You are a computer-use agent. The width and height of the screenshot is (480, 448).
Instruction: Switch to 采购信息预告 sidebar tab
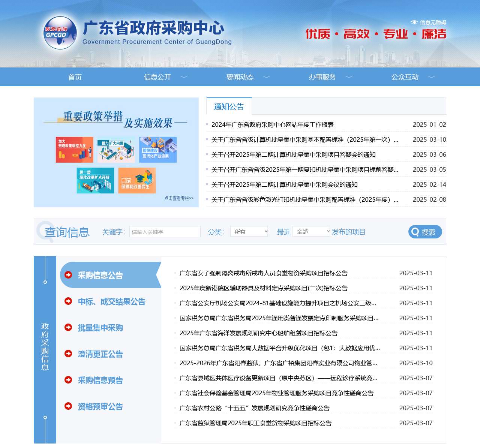pyautogui.click(x=100, y=380)
